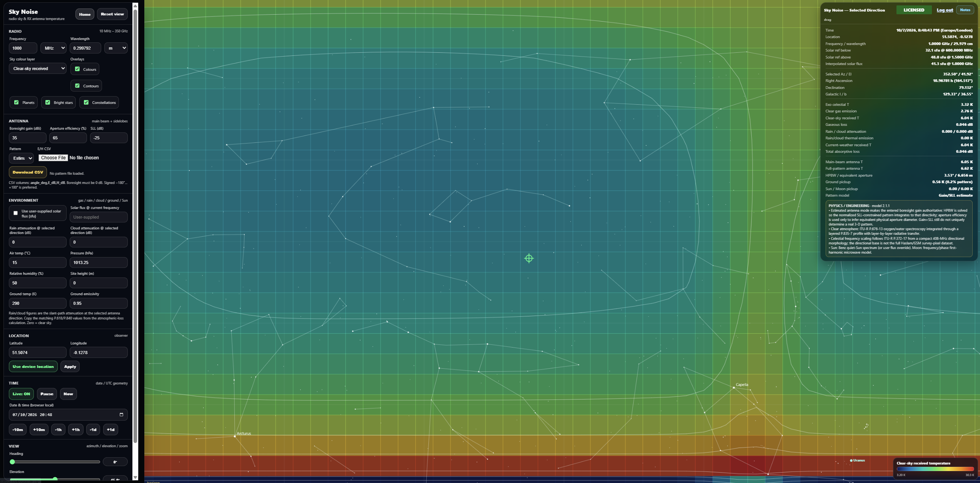This screenshot has height=483, width=980.
Task: Advance one hour with +1h button
Action: [76, 430]
